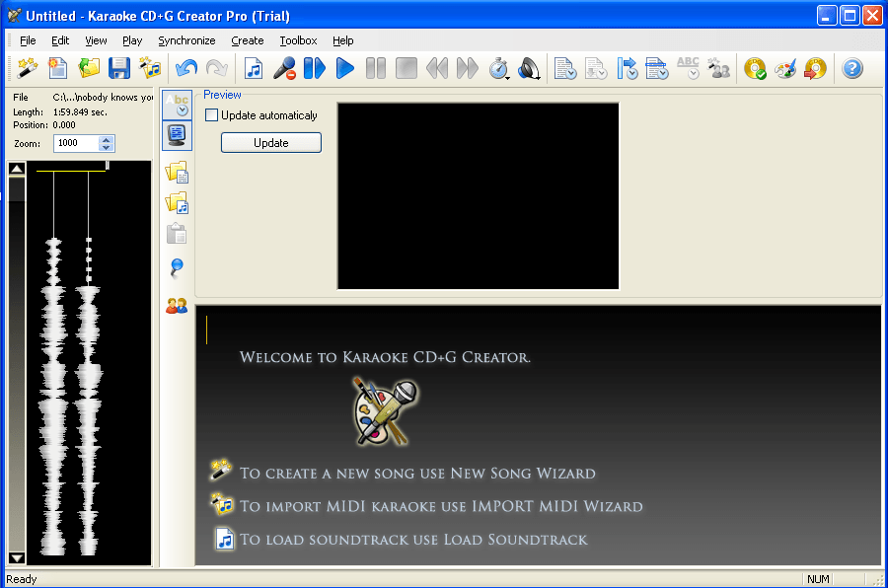Toggle the monitor preview panel view
This screenshot has width=888, height=588.
tap(176, 135)
